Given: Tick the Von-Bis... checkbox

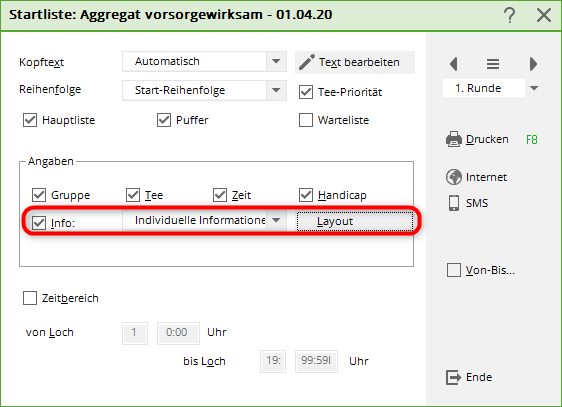Looking at the screenshot, I should [x=454, y=270].
